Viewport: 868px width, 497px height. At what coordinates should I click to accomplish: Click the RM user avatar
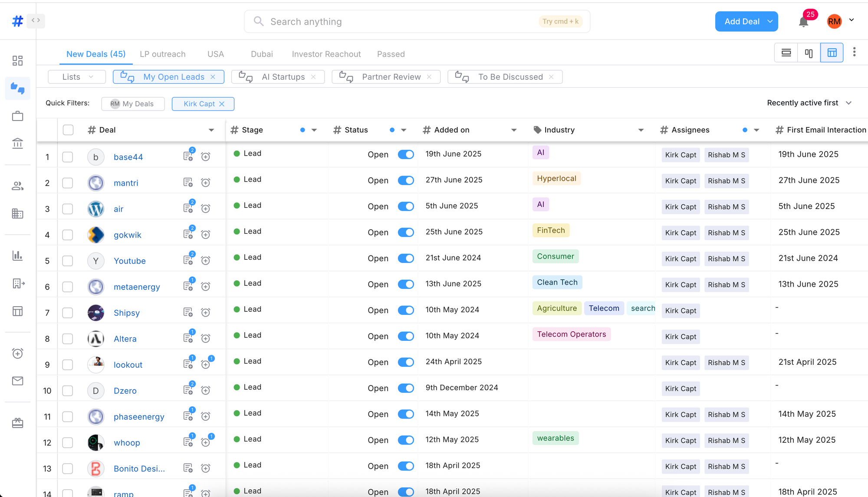point(834,21)
